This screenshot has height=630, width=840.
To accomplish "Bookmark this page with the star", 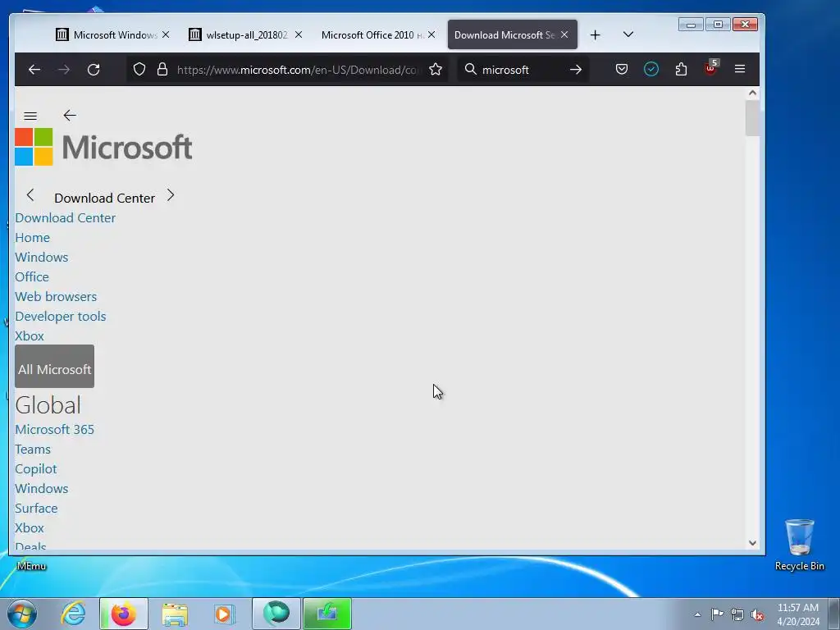I will [436, 70].
